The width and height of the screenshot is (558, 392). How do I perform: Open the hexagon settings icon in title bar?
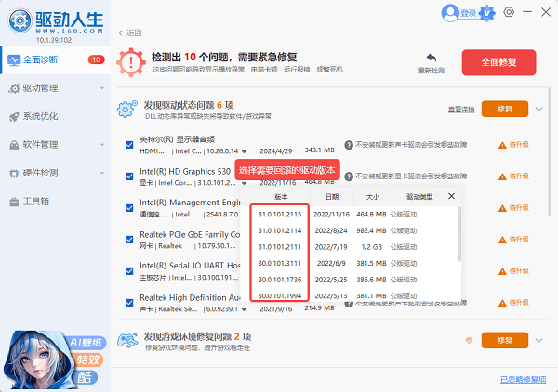pyautogui.click(x=509, y=12)
